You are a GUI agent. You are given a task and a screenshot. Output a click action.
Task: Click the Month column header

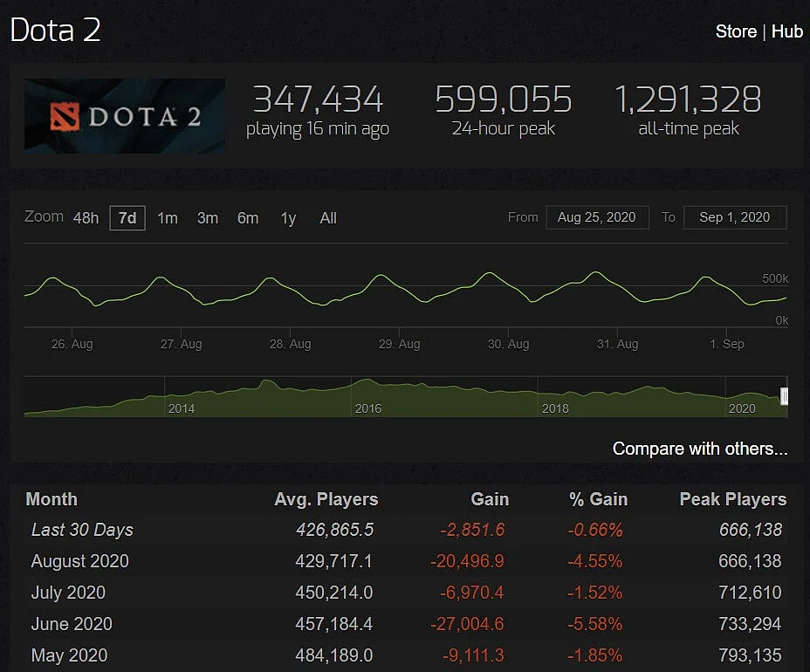click(51, 499)
